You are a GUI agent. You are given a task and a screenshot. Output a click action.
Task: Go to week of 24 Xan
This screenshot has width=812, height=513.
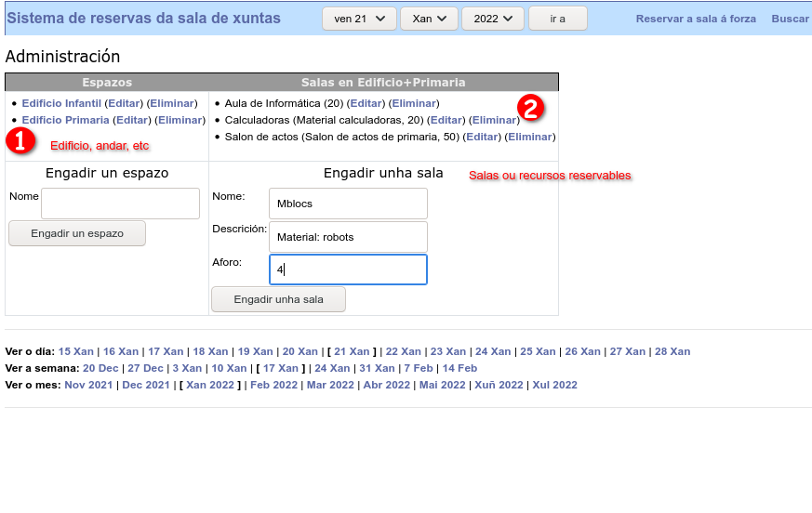(332, 368)
